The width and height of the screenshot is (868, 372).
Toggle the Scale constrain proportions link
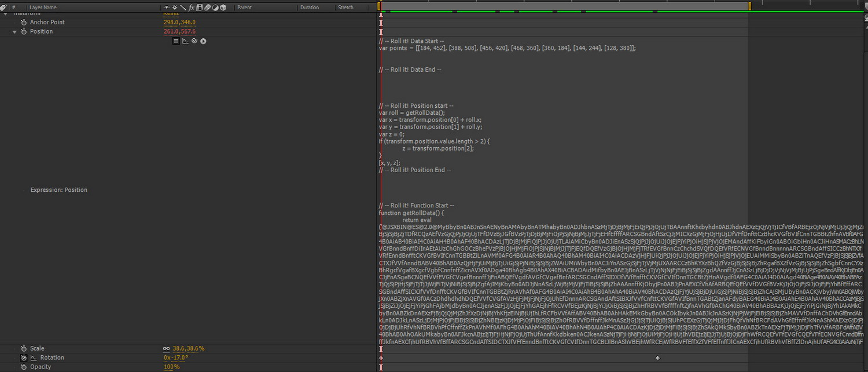(x=167, y=349)
